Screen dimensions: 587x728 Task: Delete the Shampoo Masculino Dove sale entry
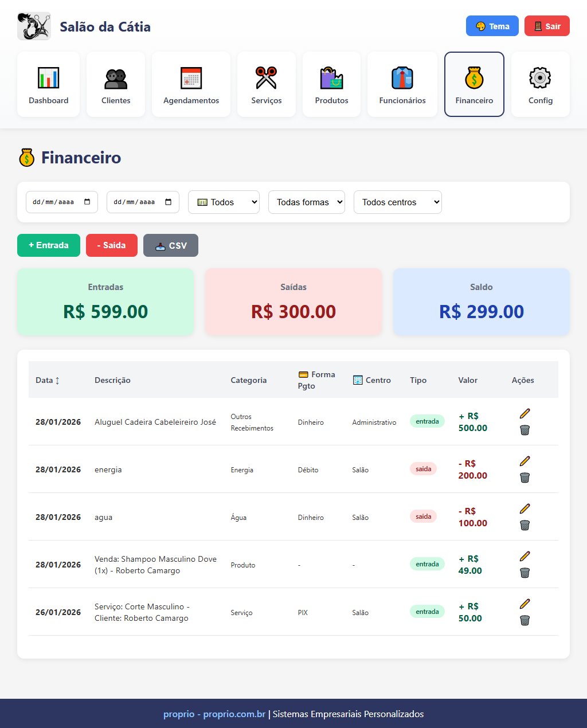[525, 573]
